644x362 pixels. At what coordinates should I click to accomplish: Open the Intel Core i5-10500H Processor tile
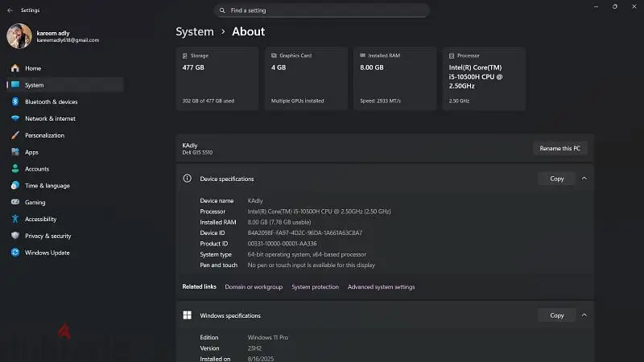tap(484, 78)
